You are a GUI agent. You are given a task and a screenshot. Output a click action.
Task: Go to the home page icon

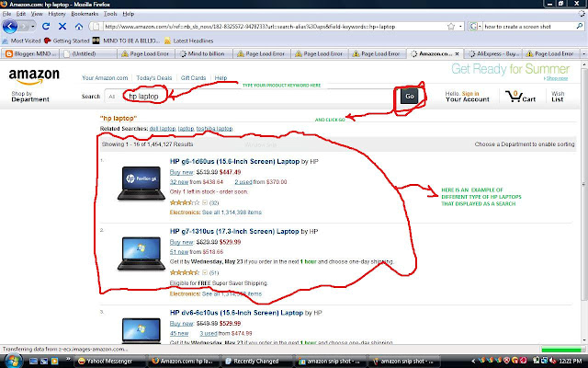point(79,27)
